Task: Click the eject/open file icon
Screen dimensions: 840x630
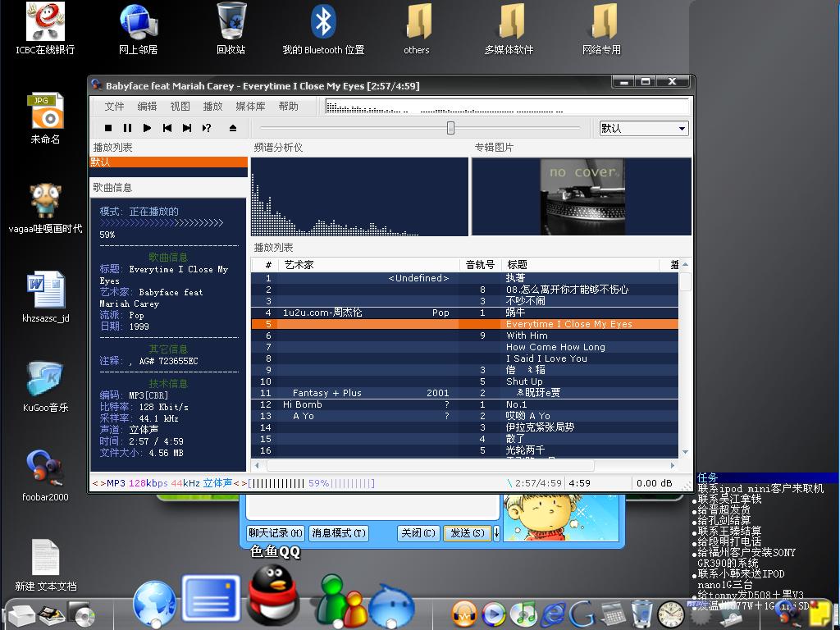Action: click(x=232, y=128)
